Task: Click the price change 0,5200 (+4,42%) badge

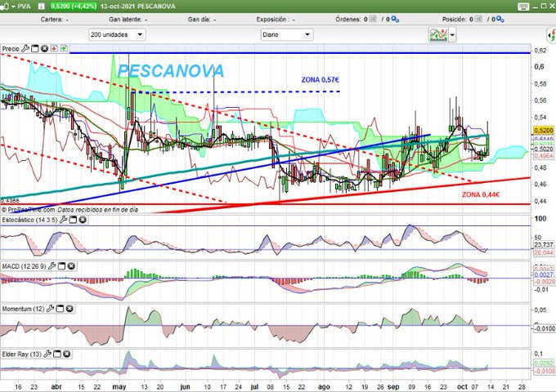Action: (73, 7)
